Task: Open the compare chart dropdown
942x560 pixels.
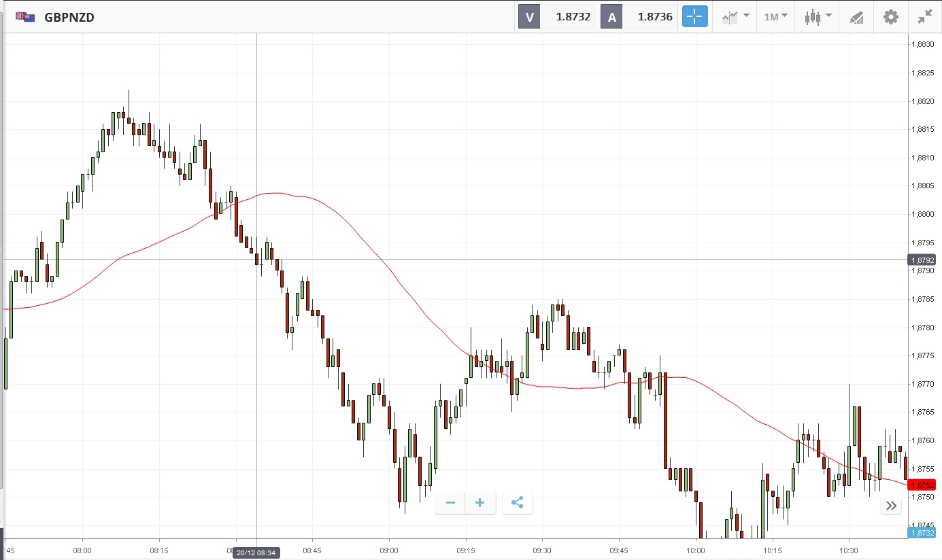Action: coord(735,17)
